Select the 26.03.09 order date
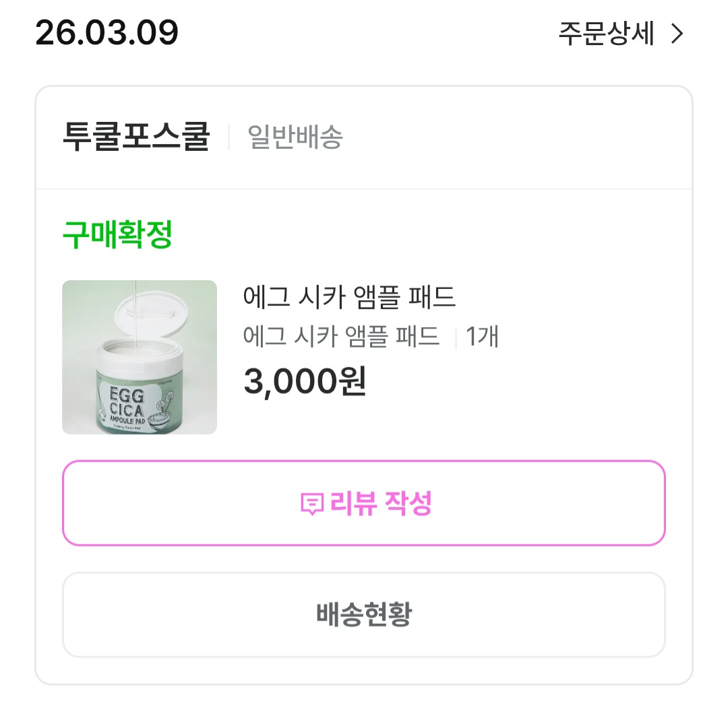 click(x=107, y=32)
